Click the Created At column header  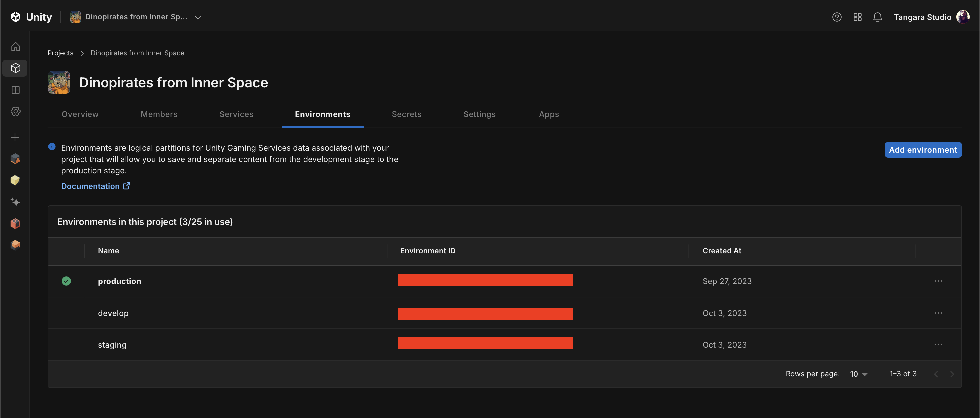722,251
